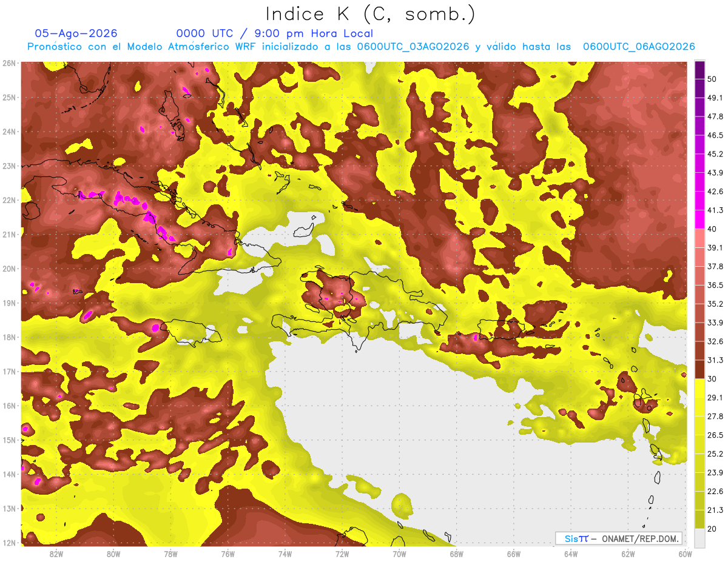Click the longitude label "62W"
Screen dimensions: 728x562
(x=628, y=554)
